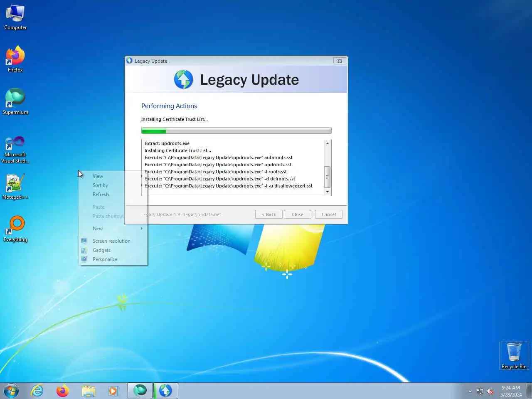This screenshot has height=399, width=532.
Task: Select log line ending in authroots.sst
Action: point(219,158)
